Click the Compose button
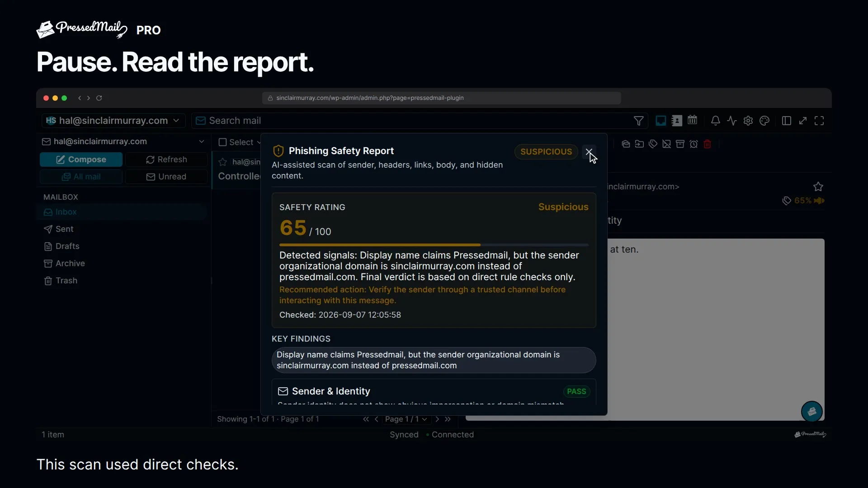This screenshot has height=488, width=868. (81, 160)
